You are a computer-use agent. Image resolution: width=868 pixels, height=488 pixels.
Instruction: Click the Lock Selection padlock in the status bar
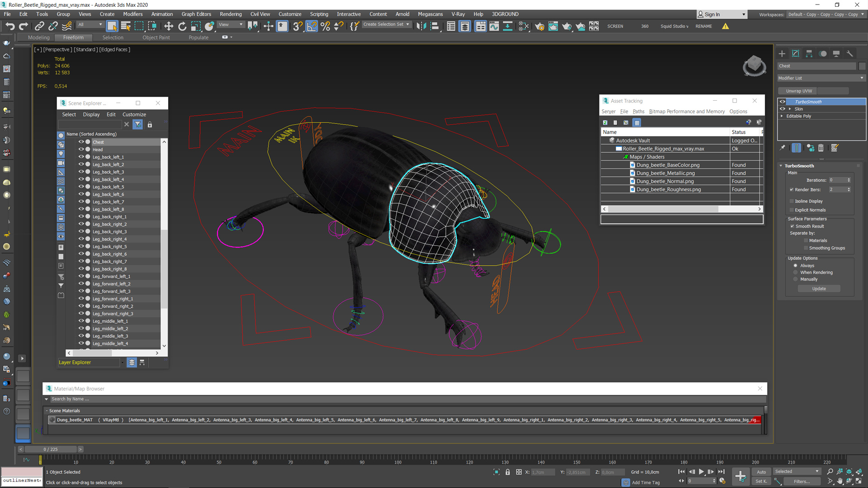click(x=508, y=472)
